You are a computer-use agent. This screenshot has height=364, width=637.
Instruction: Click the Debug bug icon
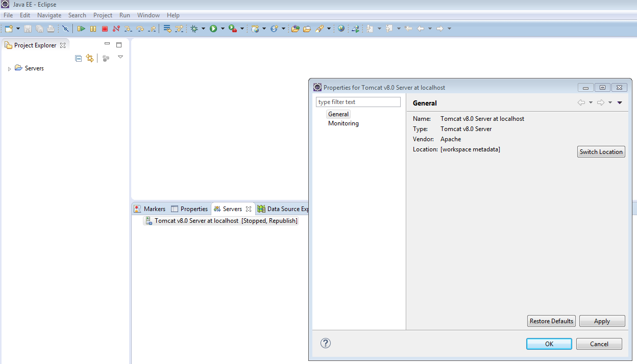coord(194,29)
